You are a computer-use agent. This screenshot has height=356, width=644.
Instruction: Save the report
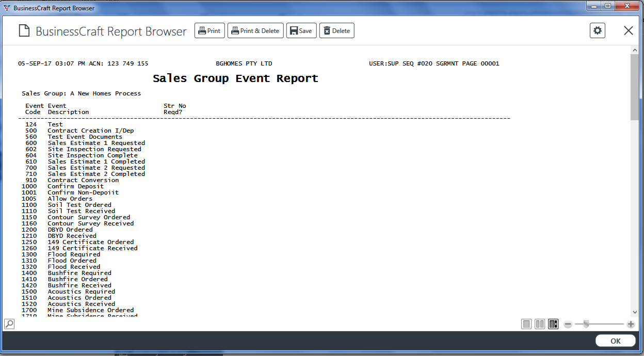(301, 31)
